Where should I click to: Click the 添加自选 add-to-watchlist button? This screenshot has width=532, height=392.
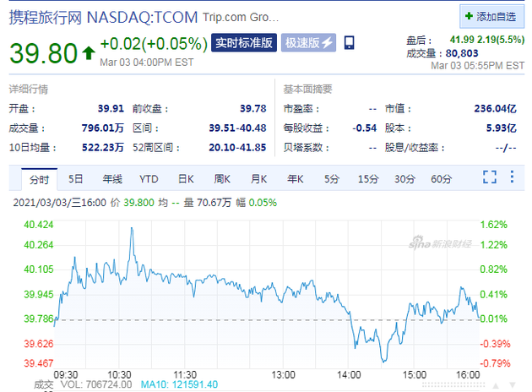491,16
